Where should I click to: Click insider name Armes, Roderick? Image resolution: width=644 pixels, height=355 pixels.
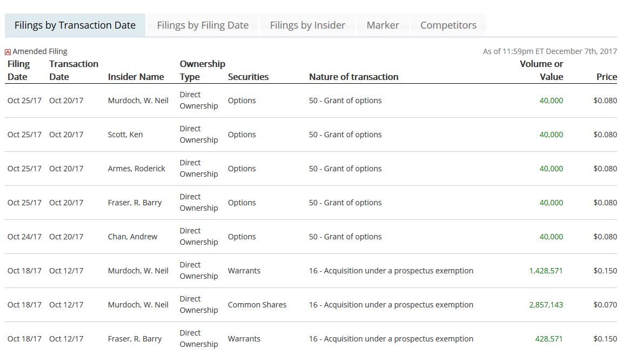point(137,169)
